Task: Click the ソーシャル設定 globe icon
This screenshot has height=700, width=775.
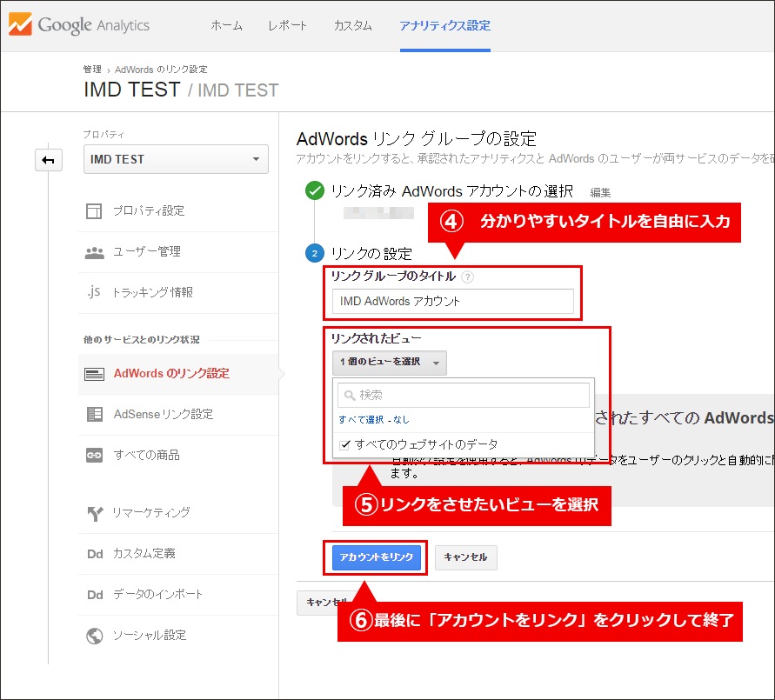Action: (x=95, y=636)
